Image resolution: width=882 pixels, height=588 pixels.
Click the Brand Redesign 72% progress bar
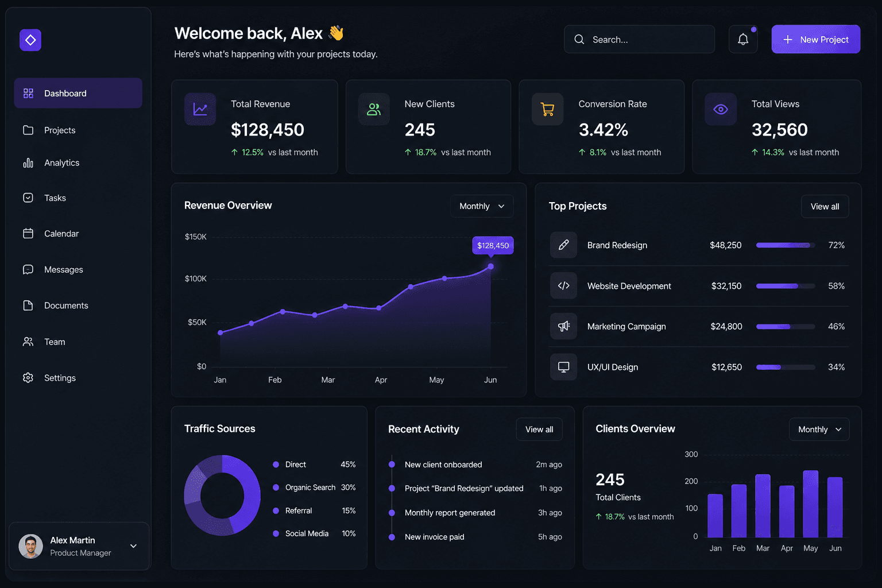786,245
